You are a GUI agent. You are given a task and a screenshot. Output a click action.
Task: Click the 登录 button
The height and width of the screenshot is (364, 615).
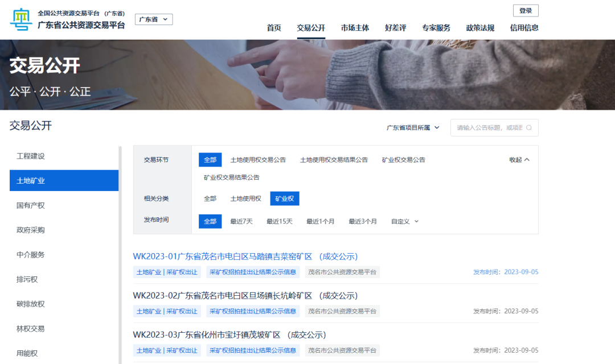pos(525,11)
